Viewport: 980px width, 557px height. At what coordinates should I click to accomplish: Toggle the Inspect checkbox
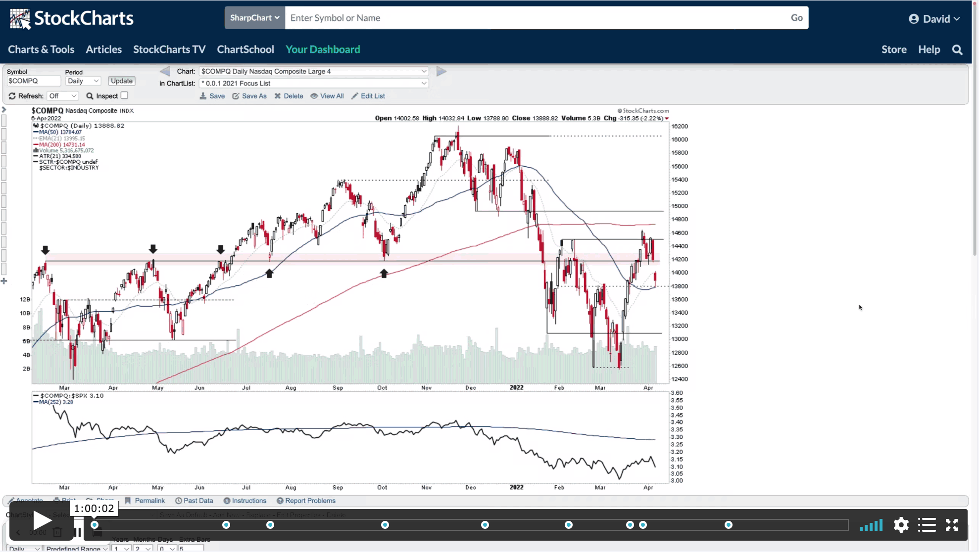click(x=125, y=95)
